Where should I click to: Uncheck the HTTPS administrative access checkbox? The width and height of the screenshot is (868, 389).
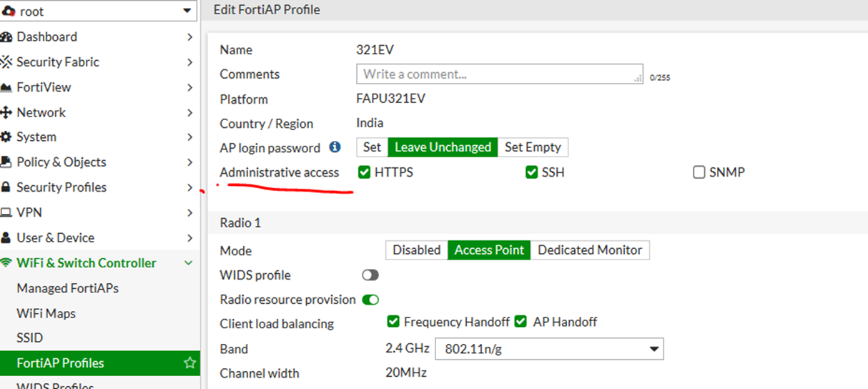(365, 172)
